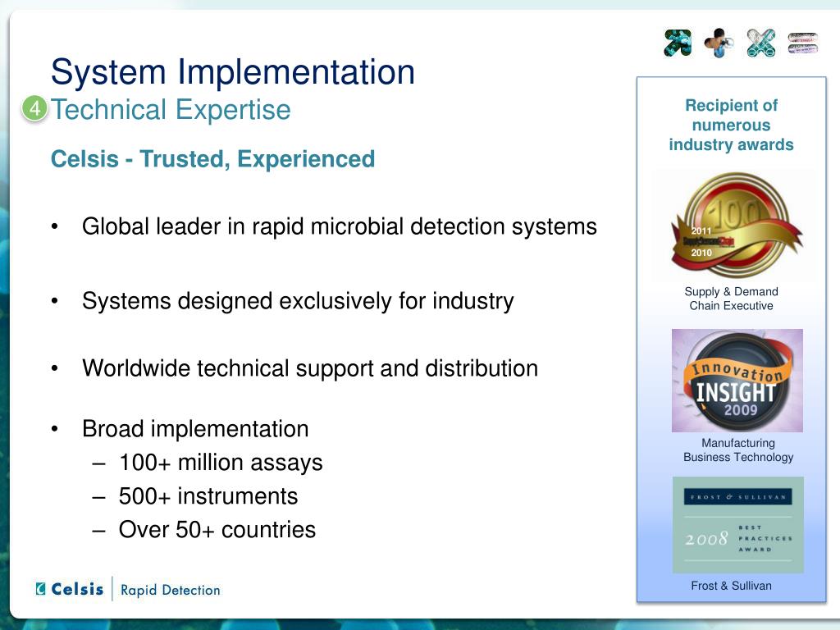Click "Recipient of numerous industry awards" heading
Image resolution: width=840 pixels, height=630 pixels.
pos(731,125)
